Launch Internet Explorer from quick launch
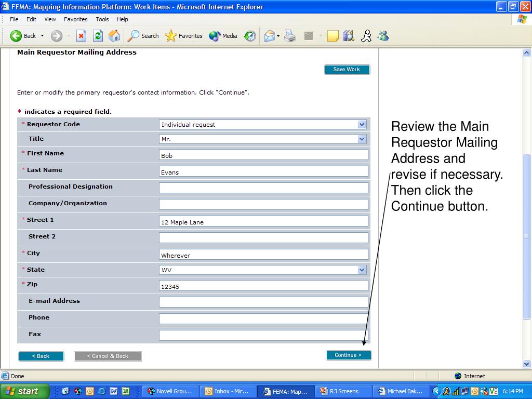Image resolution: width=532 pixels, height=399 pixels. pyautogui.click(x=101, y=391)
